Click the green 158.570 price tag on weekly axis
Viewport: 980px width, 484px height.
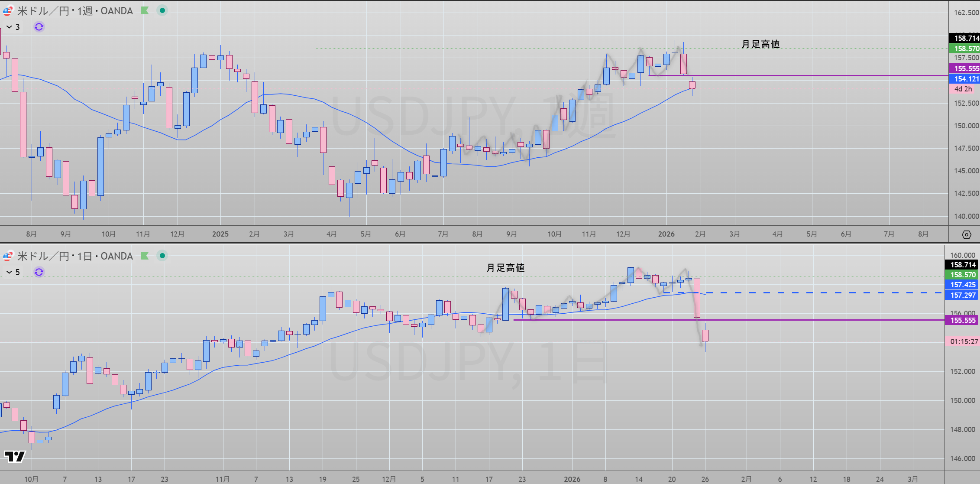(x=964, y=49)
